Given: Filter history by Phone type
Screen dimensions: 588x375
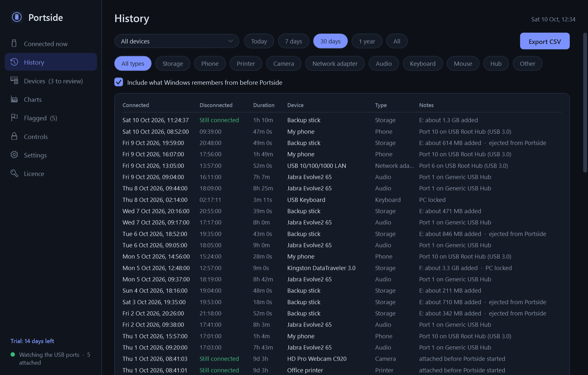Looking at the screenshot, I should (210, 63).
